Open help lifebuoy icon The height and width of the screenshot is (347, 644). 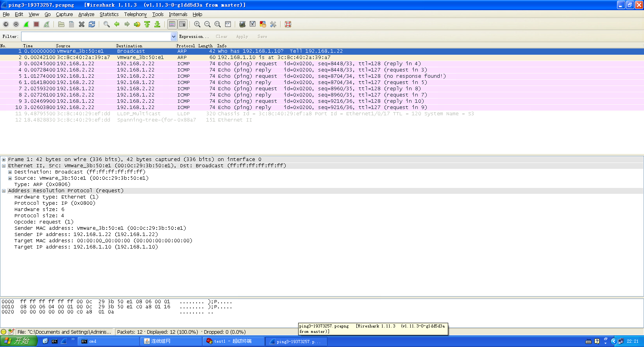pos(288,24)
